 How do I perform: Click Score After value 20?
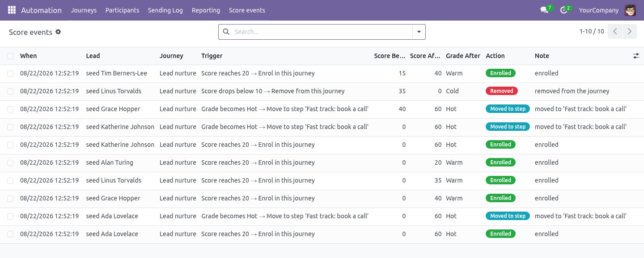[438, 162]
